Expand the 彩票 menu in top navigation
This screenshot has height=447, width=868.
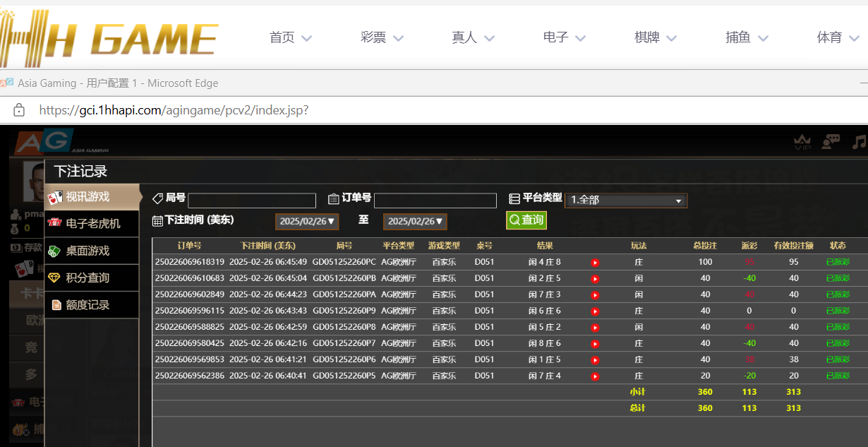382,38
